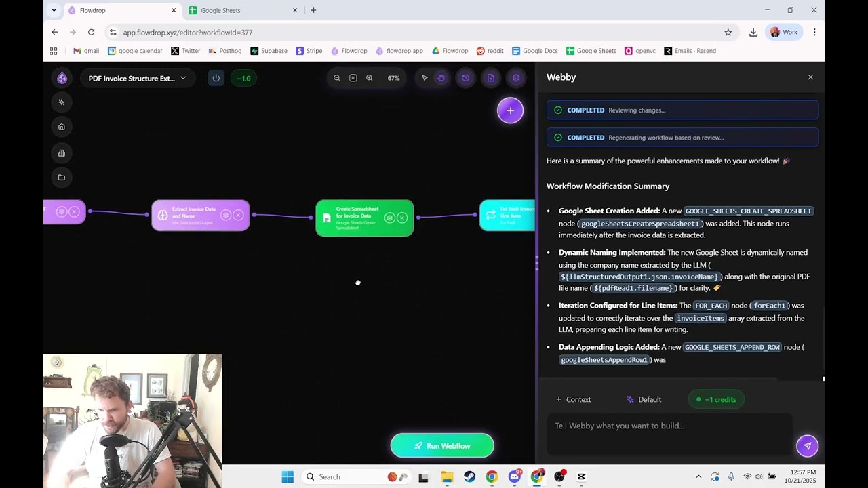Open workflow settings gear in toolbar
The width and height of the screenshot is (868, 488).
click(x=516, y=78)
